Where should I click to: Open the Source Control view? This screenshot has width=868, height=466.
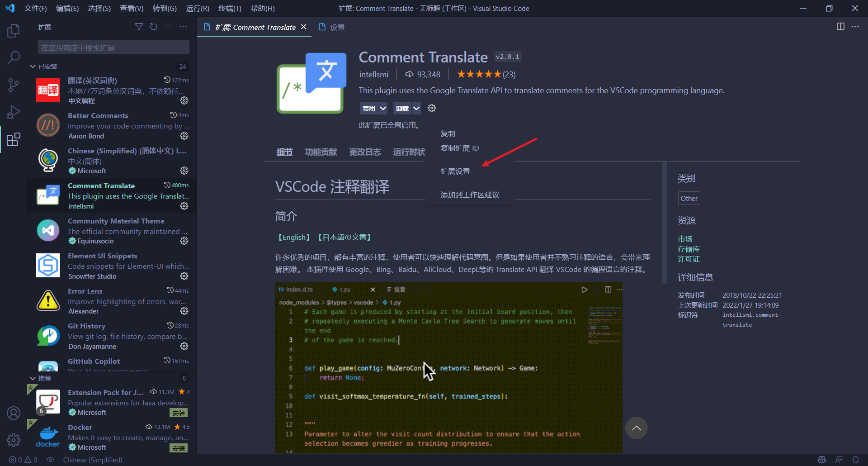(x=14, y=85)
